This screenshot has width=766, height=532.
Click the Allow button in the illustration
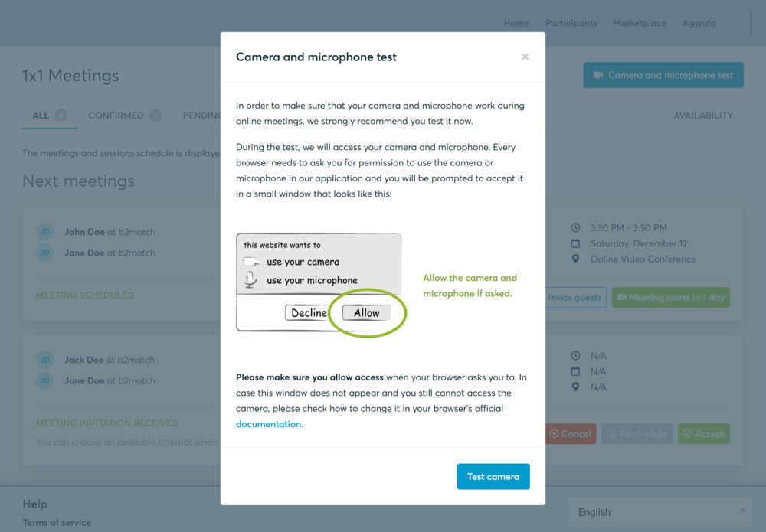366,312
